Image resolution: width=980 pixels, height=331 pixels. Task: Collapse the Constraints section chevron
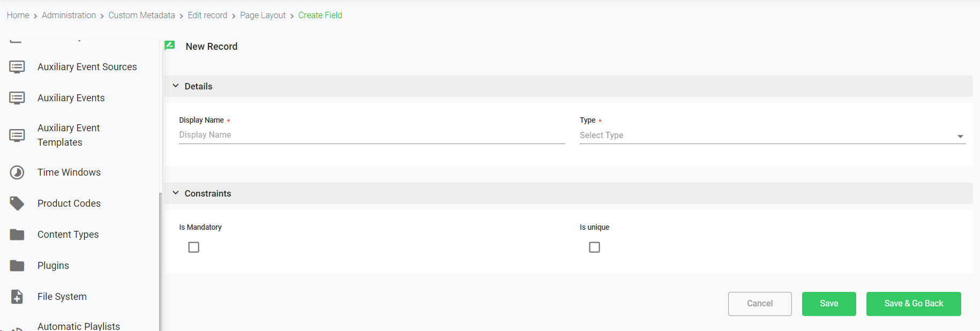pyautogui.click(x=176, y=193)
